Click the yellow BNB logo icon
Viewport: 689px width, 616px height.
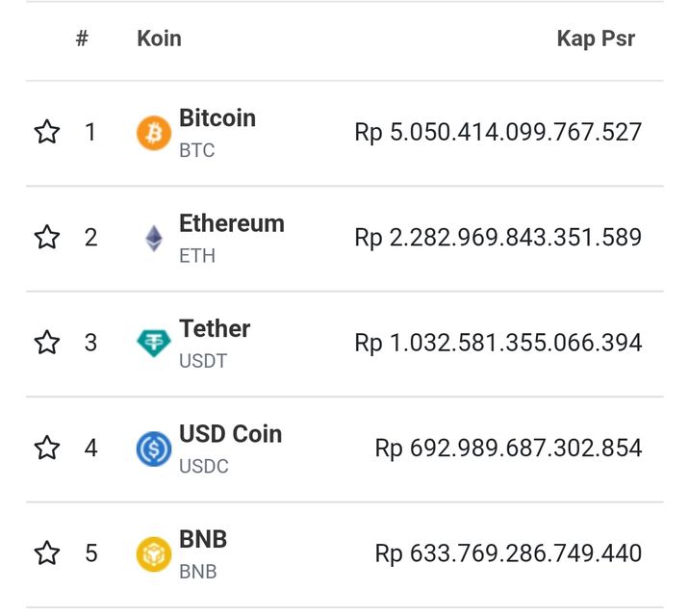pos(154,553)
